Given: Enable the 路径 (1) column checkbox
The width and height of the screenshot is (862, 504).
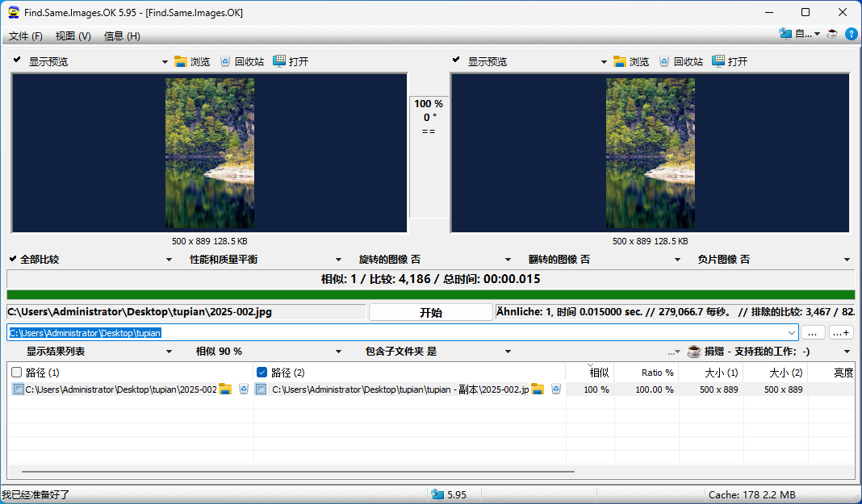Looking at the screenshot, I should [16, 373].
